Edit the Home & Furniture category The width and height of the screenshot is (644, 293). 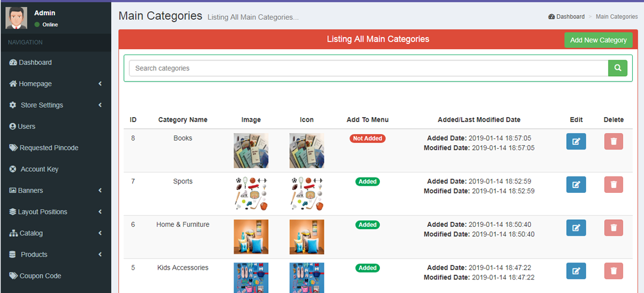576,227
